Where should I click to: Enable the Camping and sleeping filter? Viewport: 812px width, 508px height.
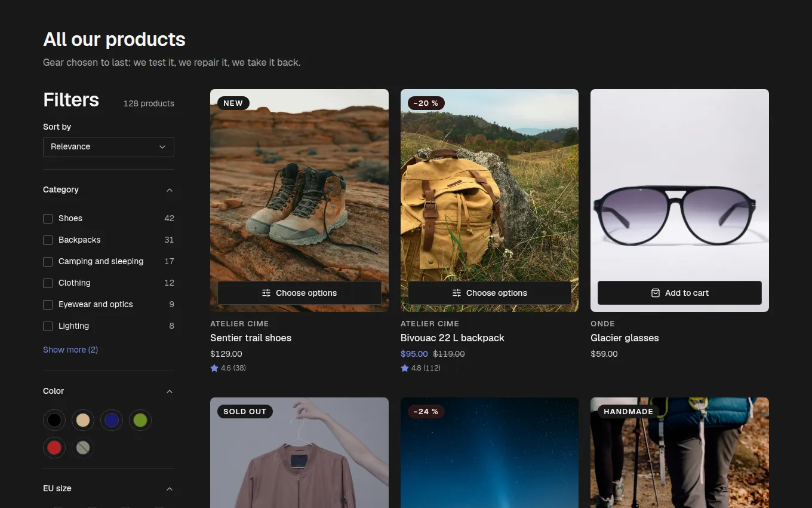point(48,262)
